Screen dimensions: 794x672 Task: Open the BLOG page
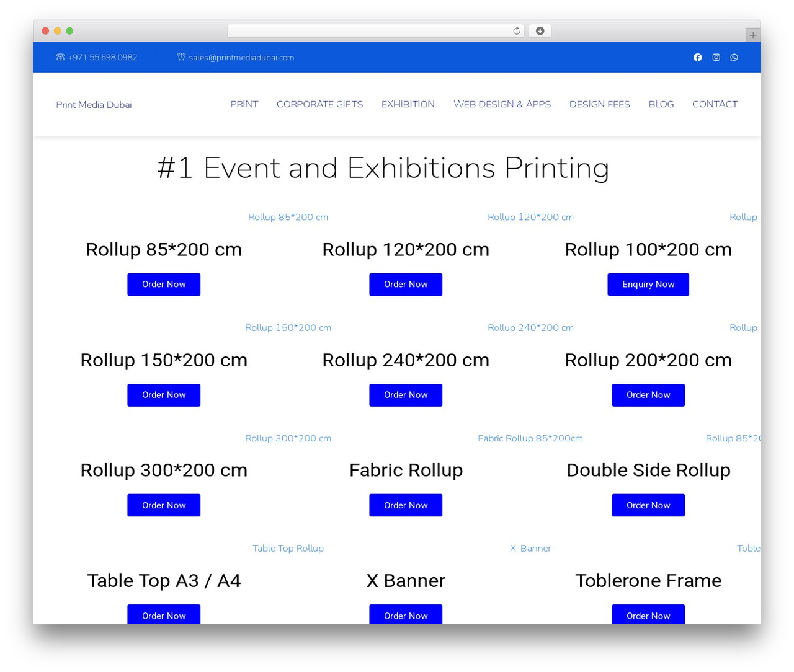point(661,104)
